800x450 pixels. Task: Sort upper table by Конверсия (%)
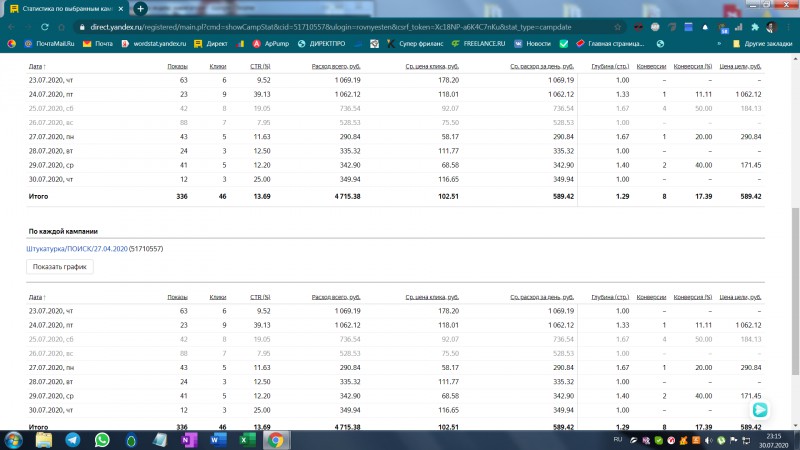tap(692, 66)
